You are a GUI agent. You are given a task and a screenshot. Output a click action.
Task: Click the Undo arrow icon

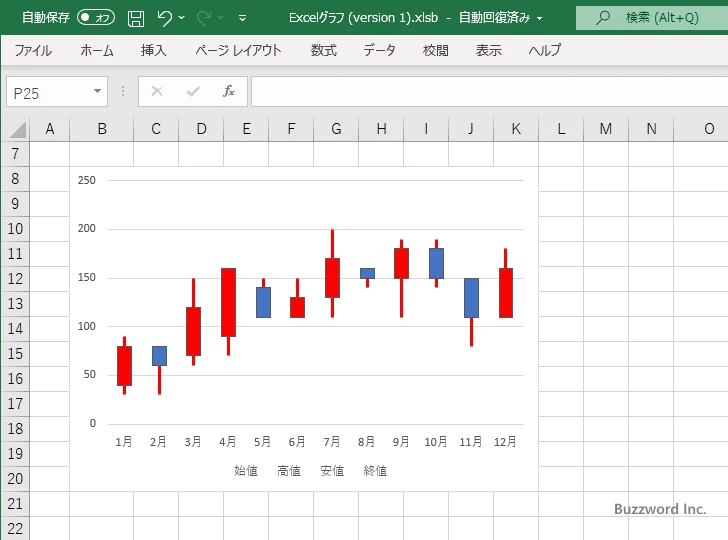(x=164, y=18)
